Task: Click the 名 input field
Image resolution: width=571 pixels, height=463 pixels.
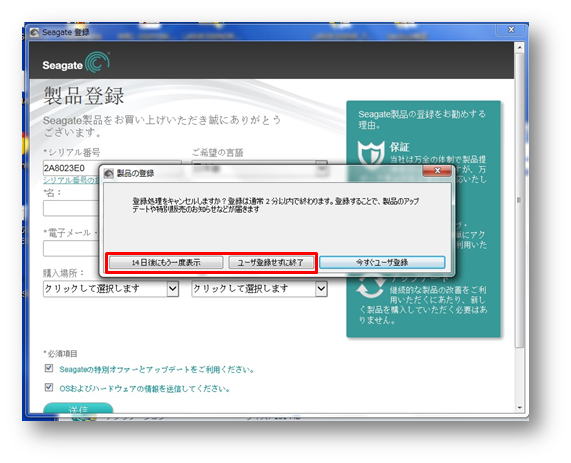Action: pyautogui.click(x=71, y=208)
